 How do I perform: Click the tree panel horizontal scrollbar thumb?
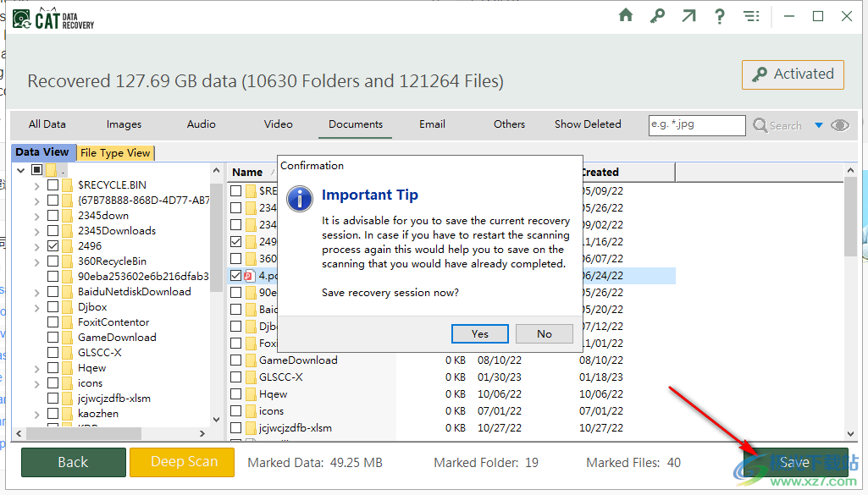click(84, 433)
